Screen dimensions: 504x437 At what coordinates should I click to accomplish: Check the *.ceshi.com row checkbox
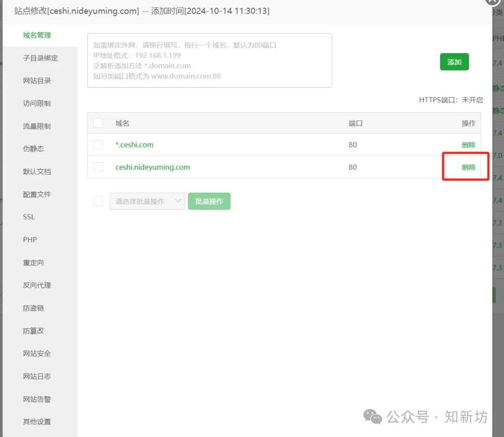pyautogui.click(x=98, y=145)
